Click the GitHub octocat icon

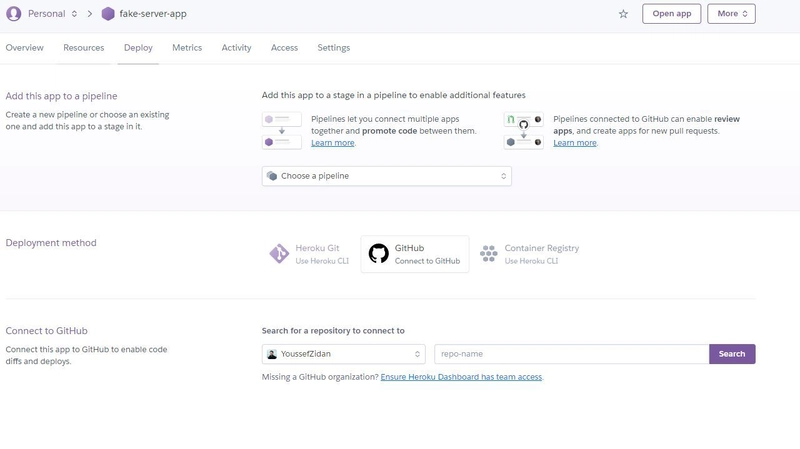[379, 254]
